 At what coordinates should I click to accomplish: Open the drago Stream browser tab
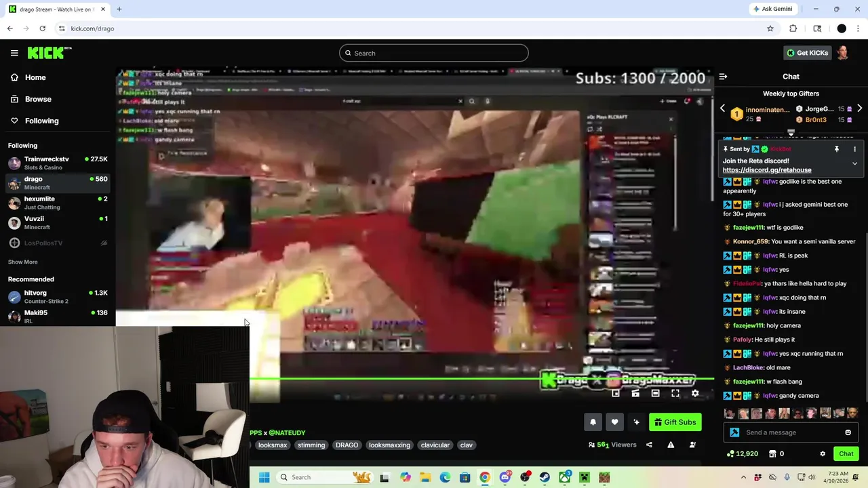pos(56,9)
